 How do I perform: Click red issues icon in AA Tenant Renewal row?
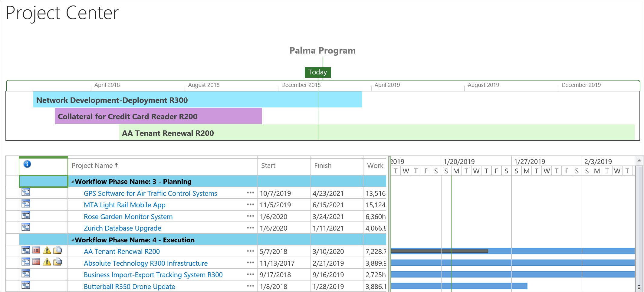[36, 251]
